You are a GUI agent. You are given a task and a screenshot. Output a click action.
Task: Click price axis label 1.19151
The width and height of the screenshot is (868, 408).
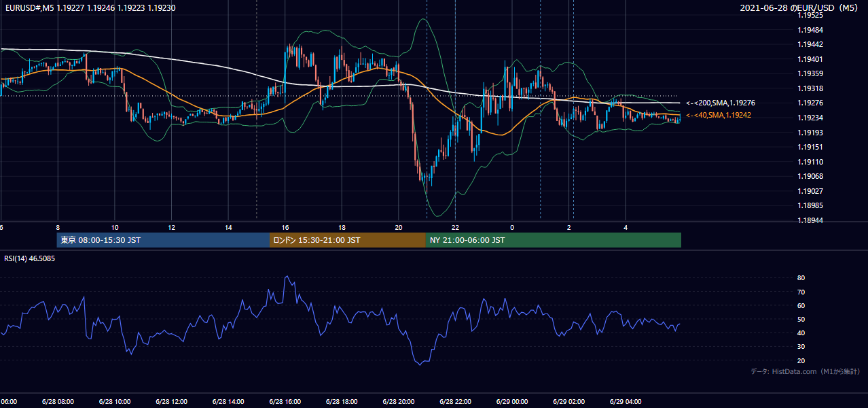click(x=810, y=147)
